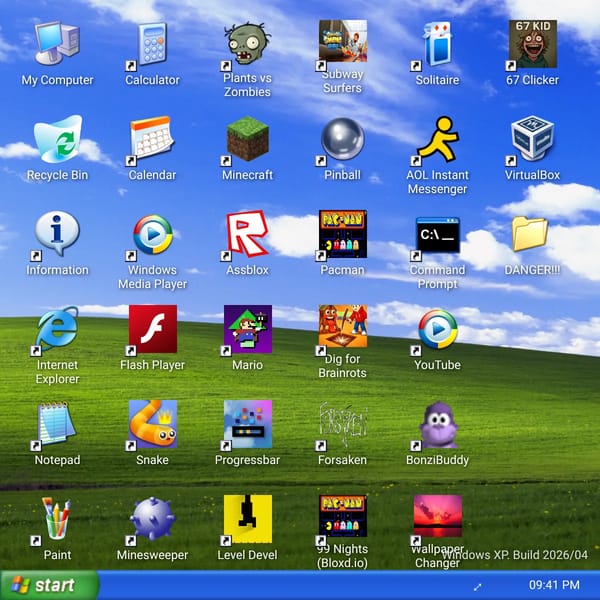Start the Subway Surfers game shortcut
600x600 pixels.
(x=343, y=41)
